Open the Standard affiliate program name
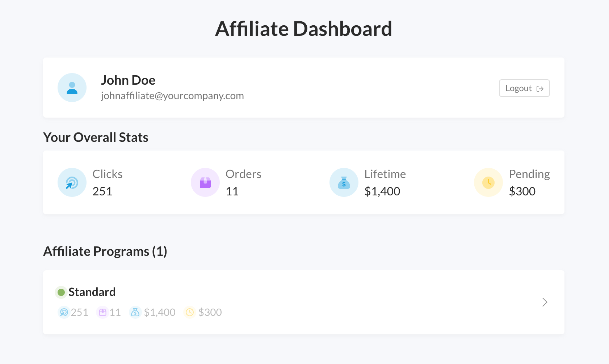 coord(92,292)
